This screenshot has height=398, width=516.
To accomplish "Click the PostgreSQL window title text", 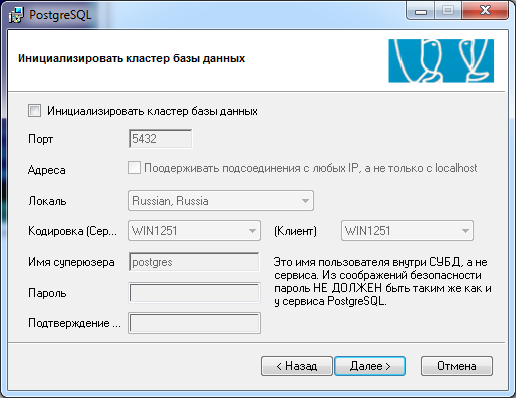I will point(60,15).
